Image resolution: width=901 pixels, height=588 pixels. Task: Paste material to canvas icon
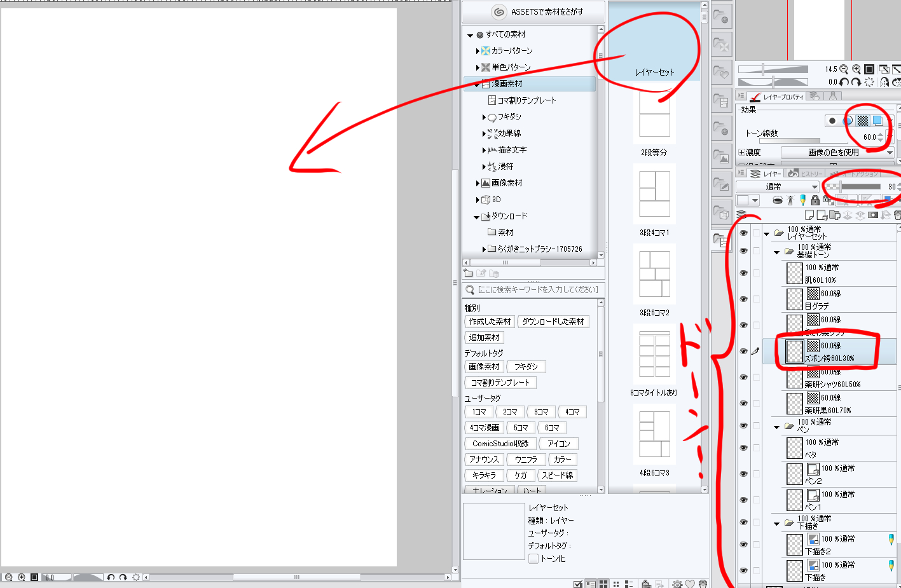click(x=646, y=584)
